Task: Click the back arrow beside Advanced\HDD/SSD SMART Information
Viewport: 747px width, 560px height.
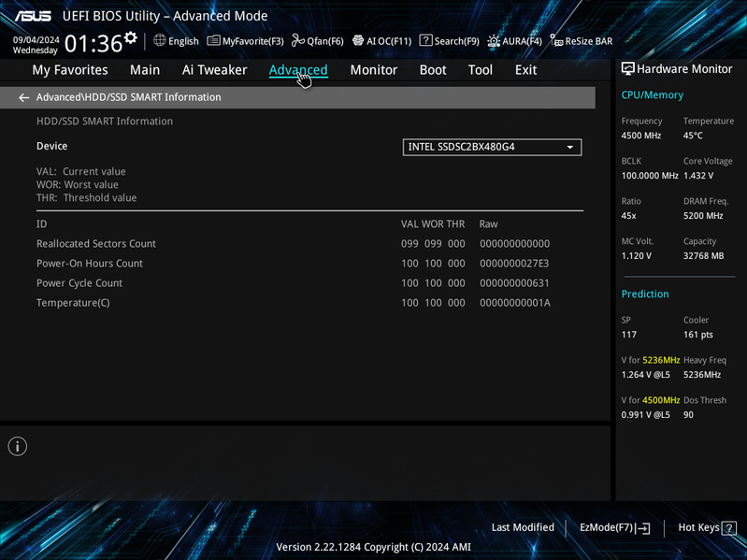Action: click(x=23, y=97)
